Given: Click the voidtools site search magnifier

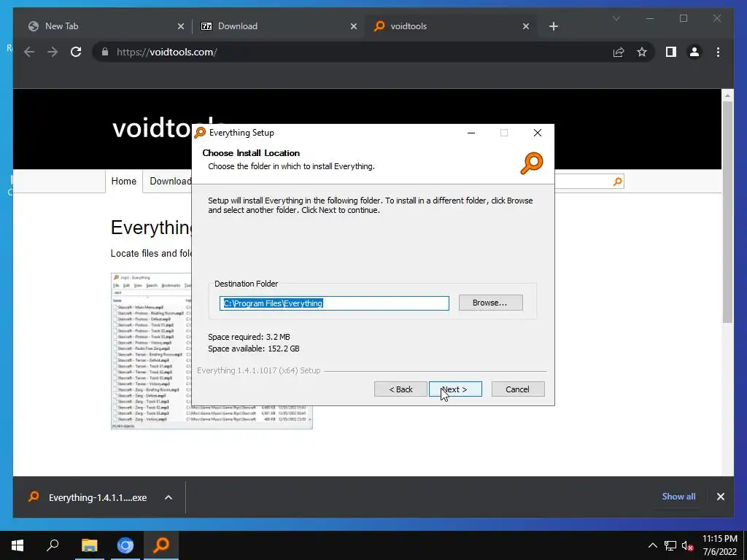Looking at the screenshot, I should point(618,182).
